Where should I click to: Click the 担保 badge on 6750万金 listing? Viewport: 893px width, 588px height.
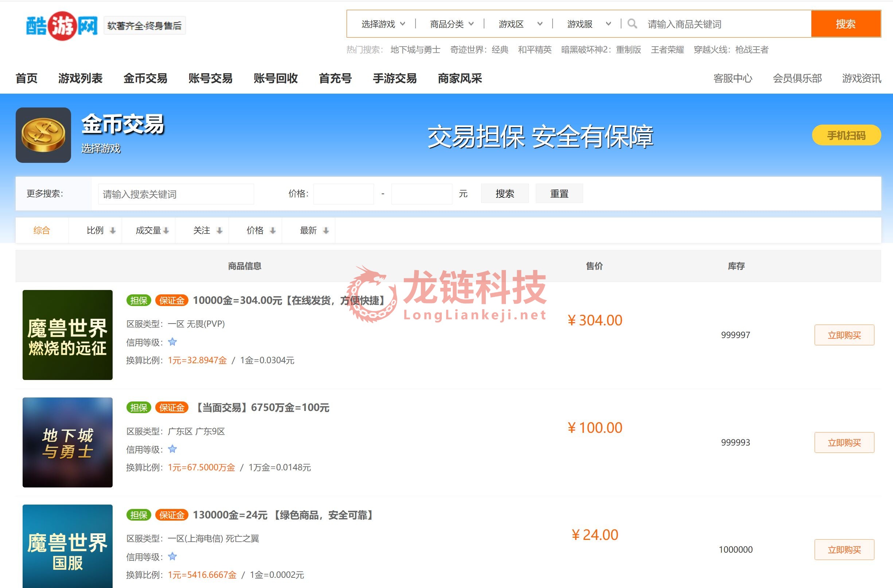pyautogui.click(x=139, y=408)
